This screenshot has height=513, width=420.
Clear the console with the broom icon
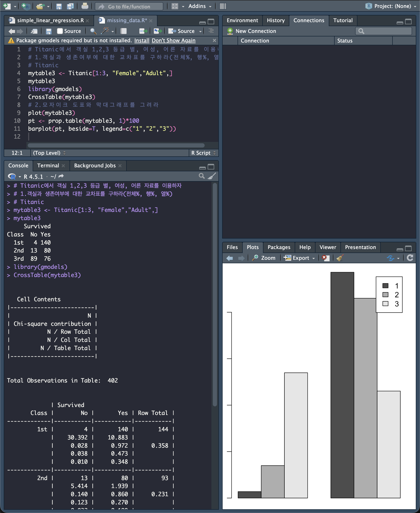pyautogui.click(x=212, y=176)
